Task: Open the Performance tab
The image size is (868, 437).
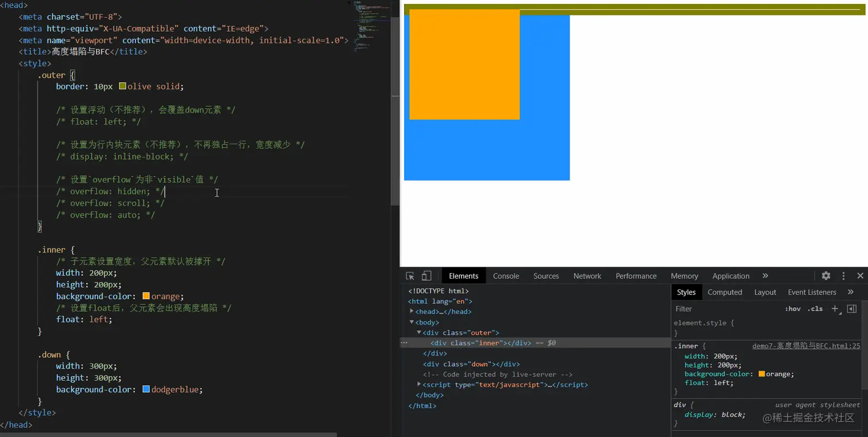Action: (636, 276)
